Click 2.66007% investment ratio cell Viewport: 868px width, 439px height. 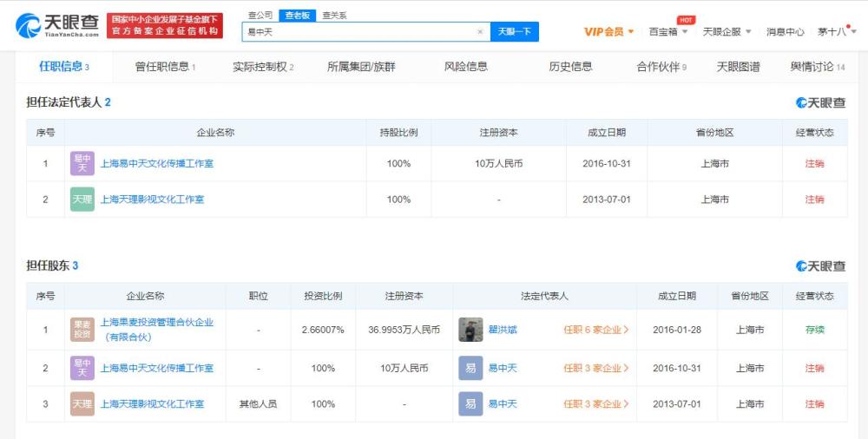pos(323,330)
